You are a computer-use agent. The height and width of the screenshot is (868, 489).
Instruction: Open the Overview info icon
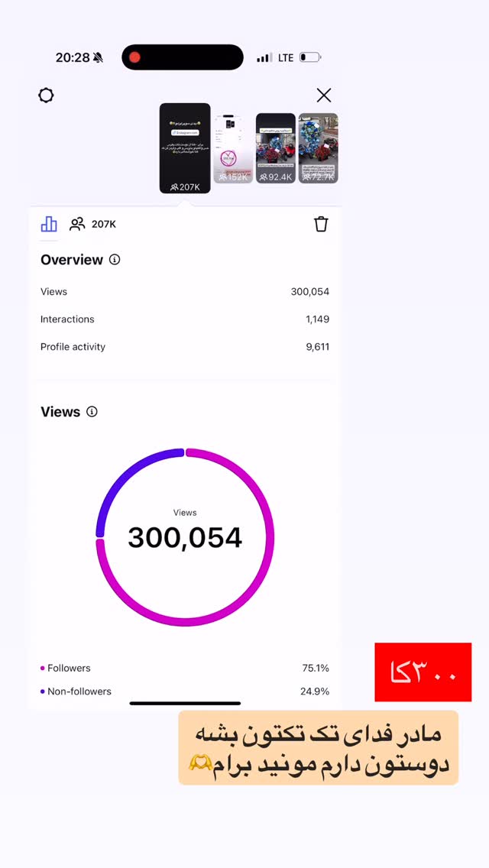[115, 260]
